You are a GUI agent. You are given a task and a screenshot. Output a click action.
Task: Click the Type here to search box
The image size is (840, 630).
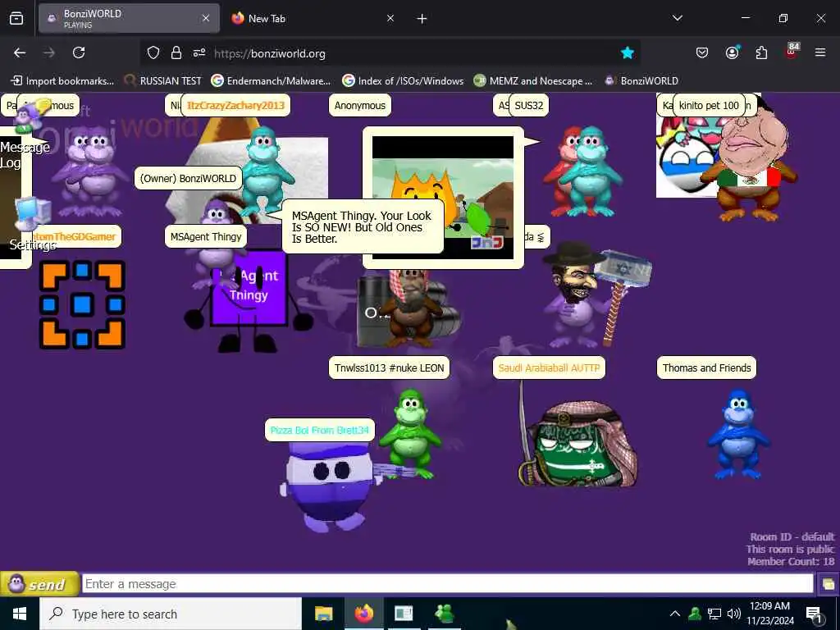coord(171,614)
